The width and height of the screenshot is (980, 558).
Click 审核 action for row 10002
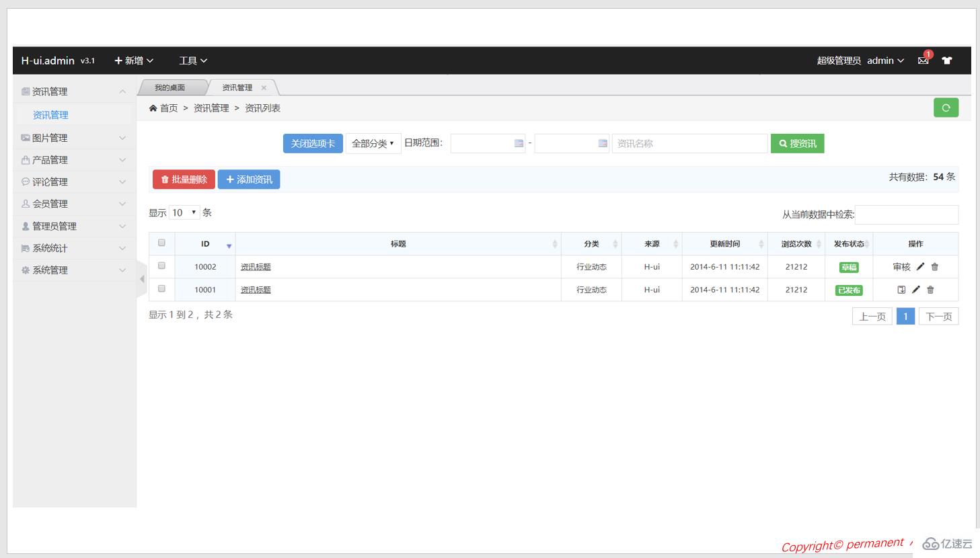click(901, 267)
